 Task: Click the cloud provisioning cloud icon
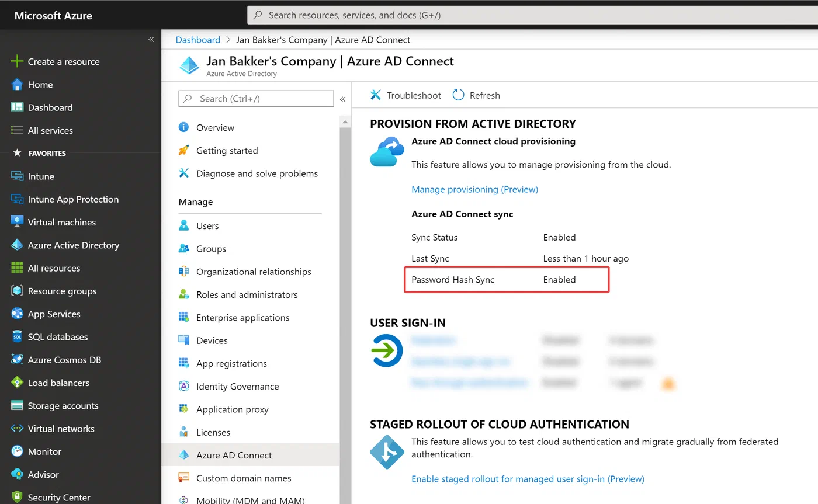pyautogui.click(x=387, y=152)
